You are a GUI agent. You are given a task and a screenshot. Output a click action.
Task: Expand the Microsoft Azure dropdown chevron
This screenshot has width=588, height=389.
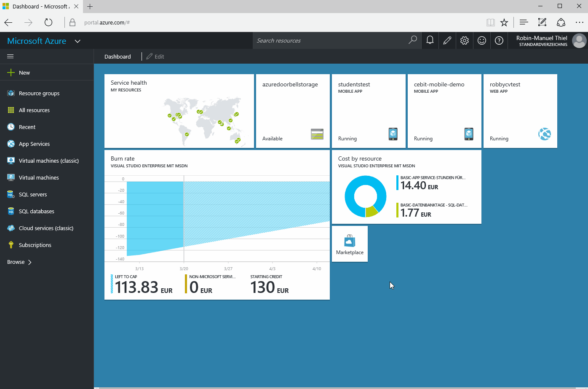tap(78, 41)
